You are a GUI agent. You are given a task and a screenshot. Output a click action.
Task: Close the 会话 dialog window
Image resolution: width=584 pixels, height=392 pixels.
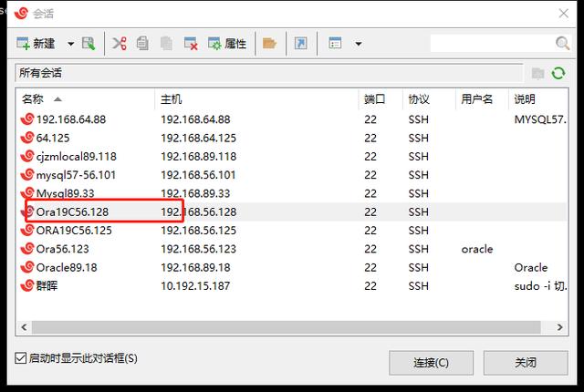tap(564, 14)
